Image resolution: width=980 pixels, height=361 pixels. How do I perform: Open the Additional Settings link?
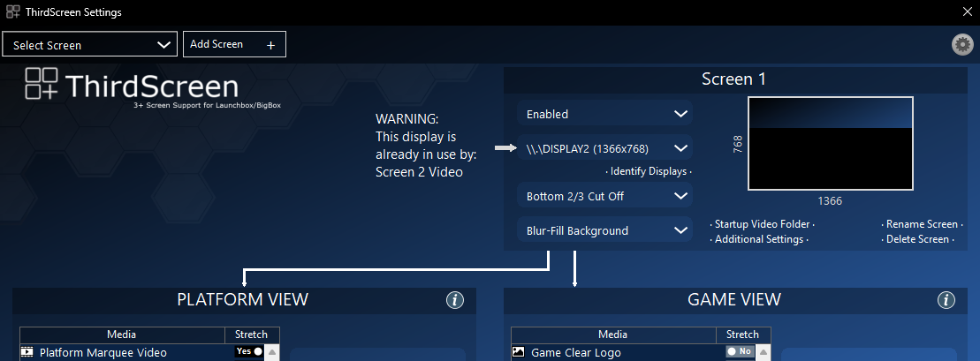[759, 239]
